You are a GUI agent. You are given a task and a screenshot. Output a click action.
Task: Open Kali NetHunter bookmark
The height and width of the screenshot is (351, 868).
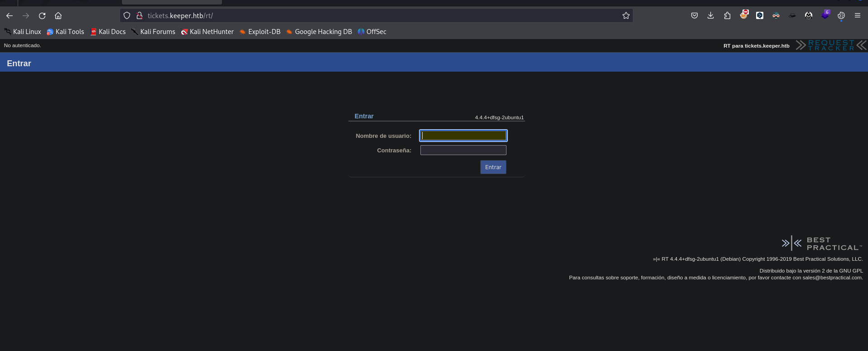click(x=207, y=32)
